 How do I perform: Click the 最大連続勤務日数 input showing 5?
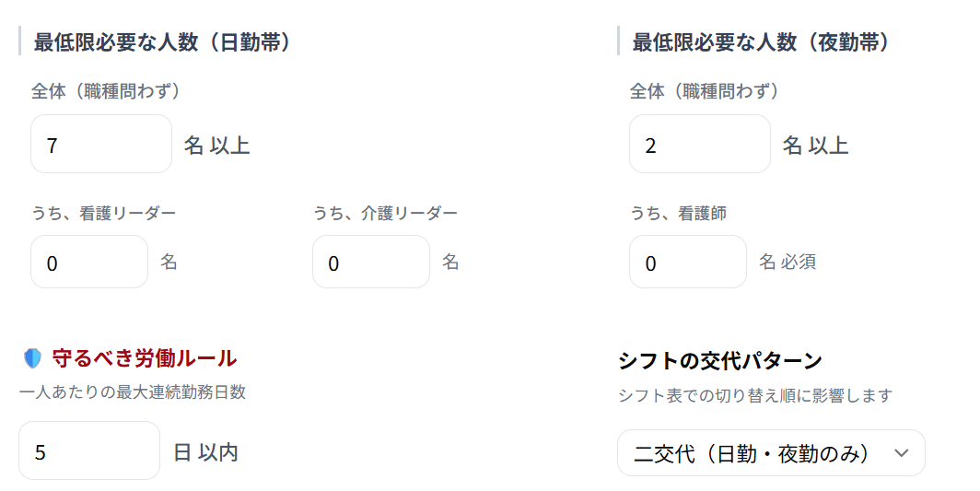88,451
